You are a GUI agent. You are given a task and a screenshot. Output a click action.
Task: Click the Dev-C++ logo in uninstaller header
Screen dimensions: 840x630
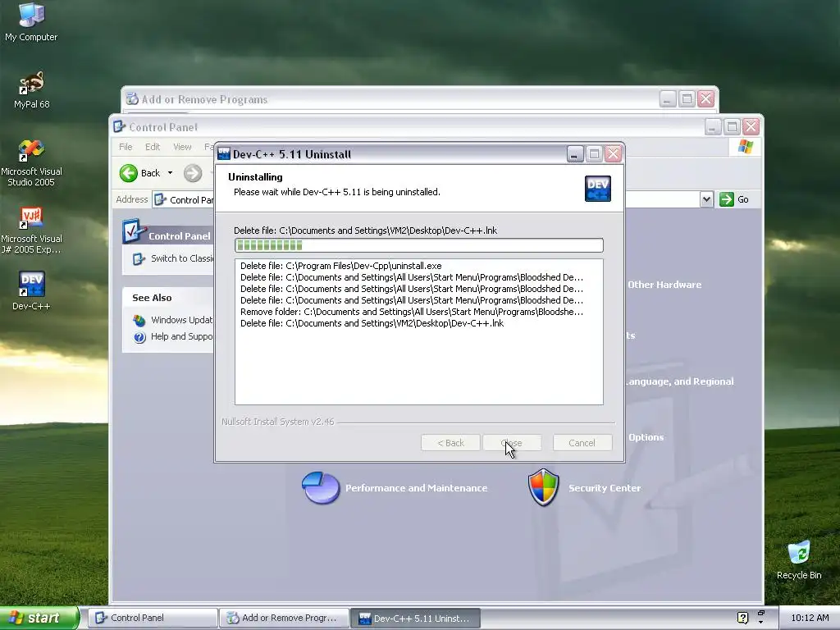pos(598,189)
